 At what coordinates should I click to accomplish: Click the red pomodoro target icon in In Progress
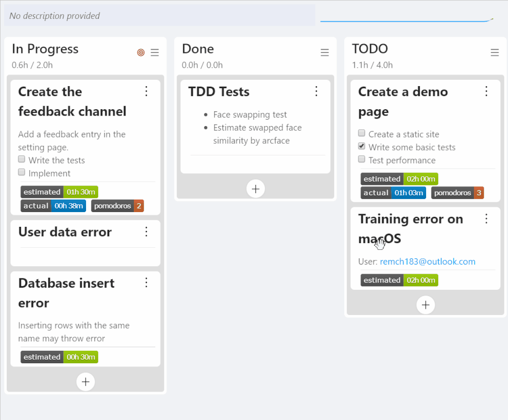pyautogui.click(x=141, y=52)
